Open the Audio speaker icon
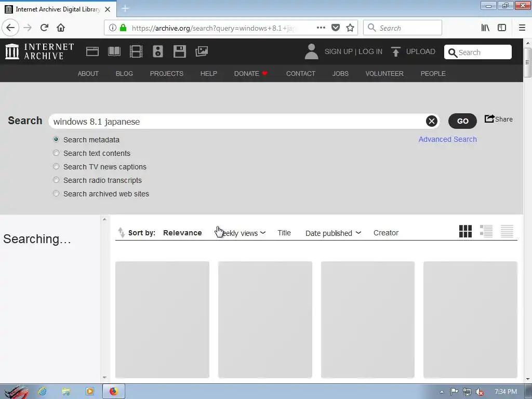The width and height of the screenshot is (532, 399). point(158,51)
